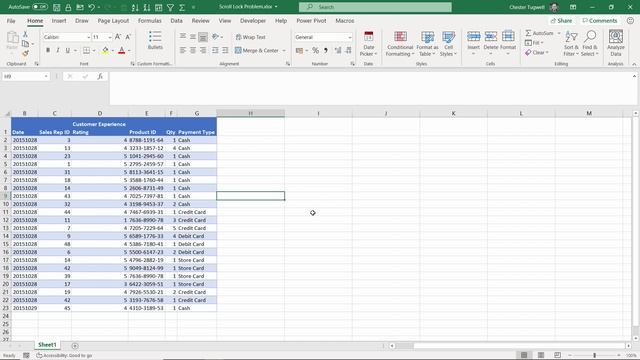Click the Insert Function fx button
The width and height of the screenshot is (640, 360).
click(x=100, y=76)
